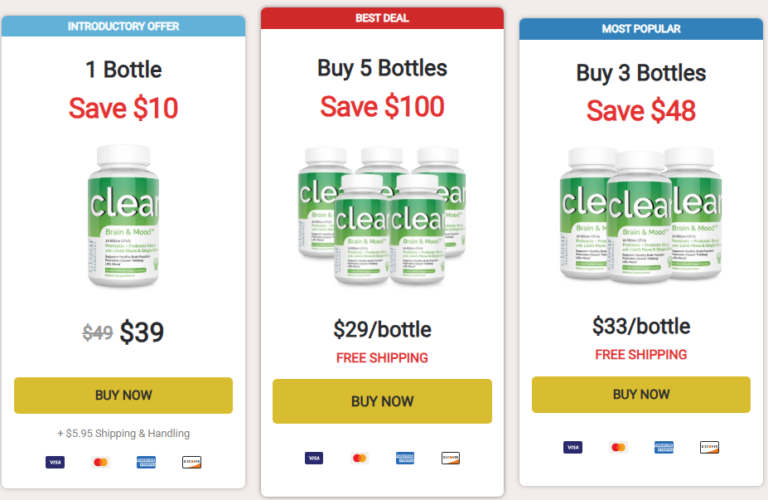Click Mastercard icon under 3 Bottles offer
This screenshot has width=768, height=500.
tap(619, 447)
